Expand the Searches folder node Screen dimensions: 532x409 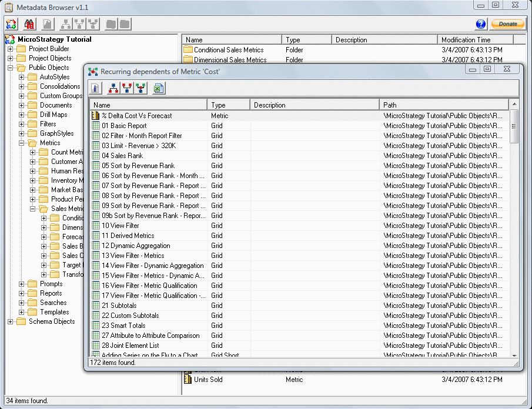(x=21, y=303)
